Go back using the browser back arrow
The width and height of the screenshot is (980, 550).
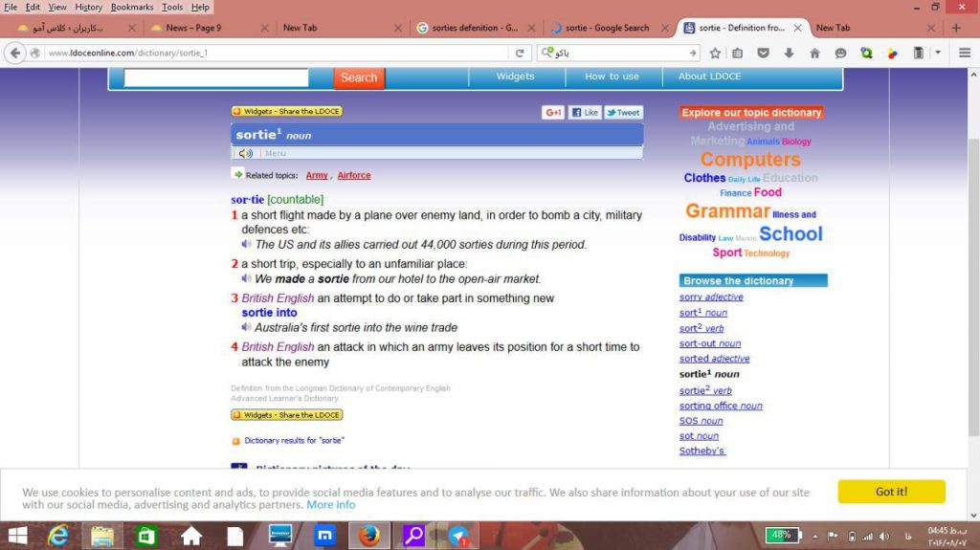tap(15, 54)
